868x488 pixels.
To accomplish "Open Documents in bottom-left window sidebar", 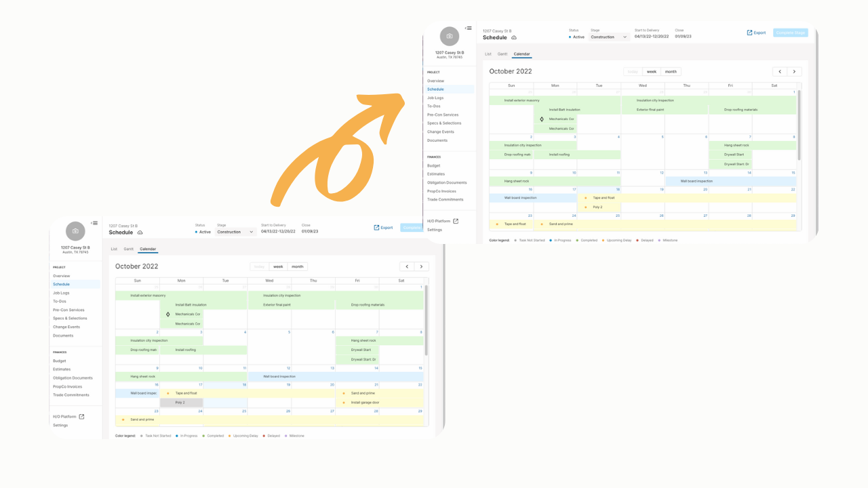I will (x=63, y=335).
